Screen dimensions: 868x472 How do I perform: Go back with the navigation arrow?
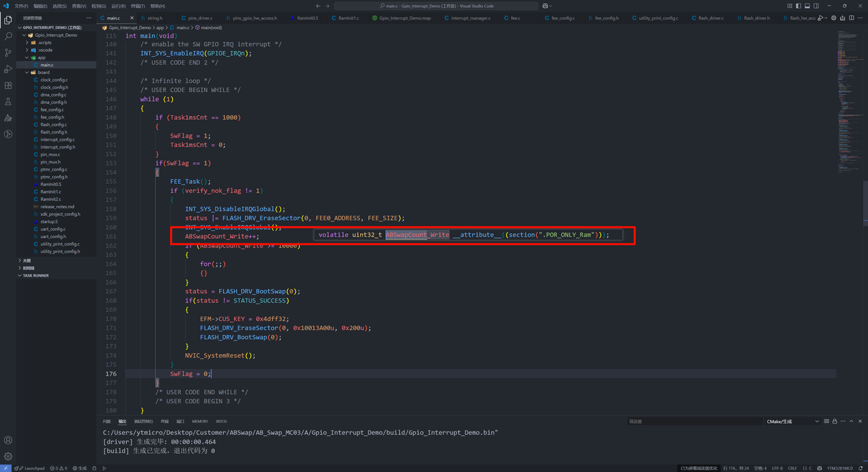coord(318,6)
